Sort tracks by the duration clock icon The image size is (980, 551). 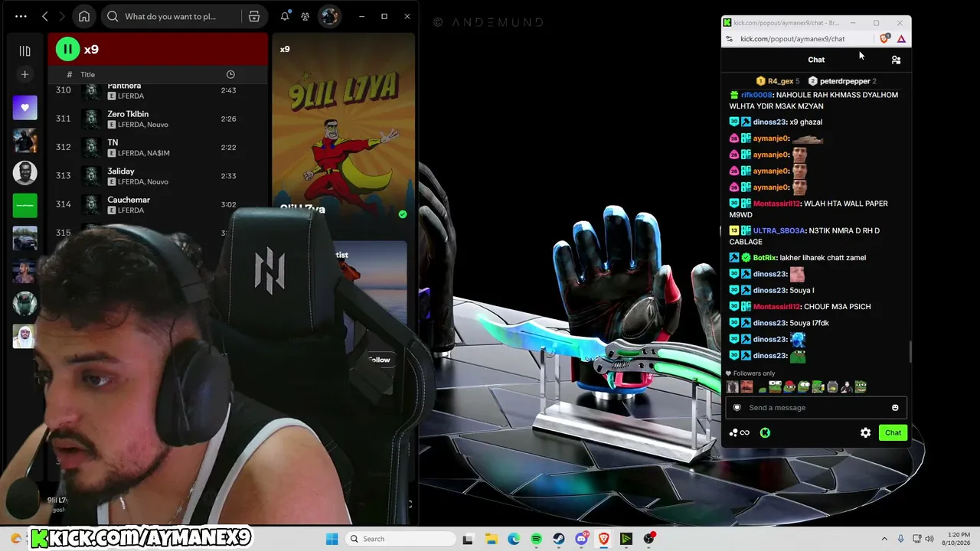point(230,74)
